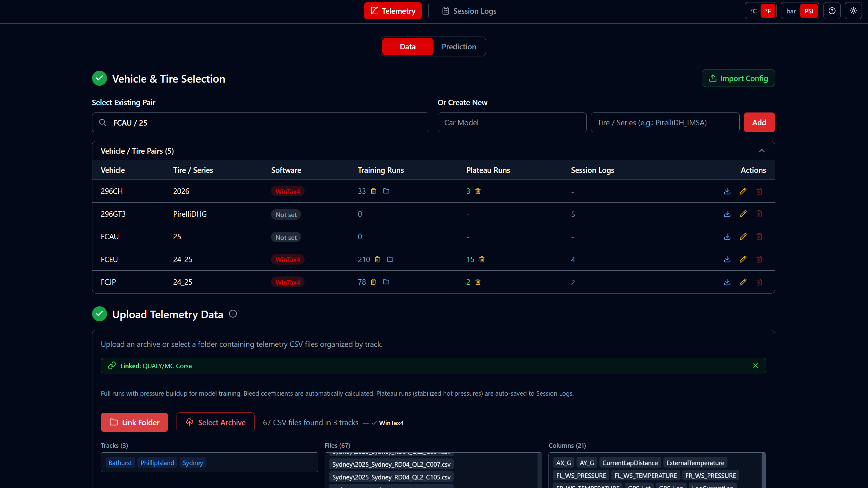Focus the Car Model input field

click(x=512, y=123)
